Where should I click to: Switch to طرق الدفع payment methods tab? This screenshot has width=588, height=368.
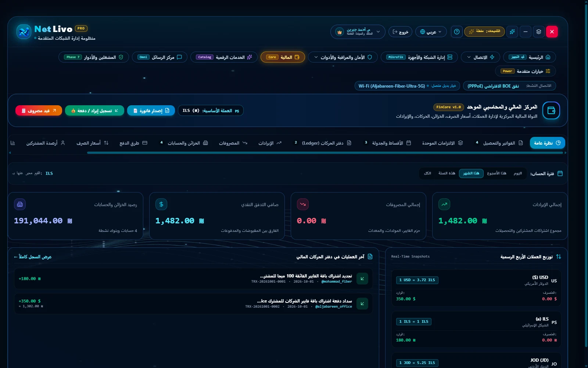133,143
